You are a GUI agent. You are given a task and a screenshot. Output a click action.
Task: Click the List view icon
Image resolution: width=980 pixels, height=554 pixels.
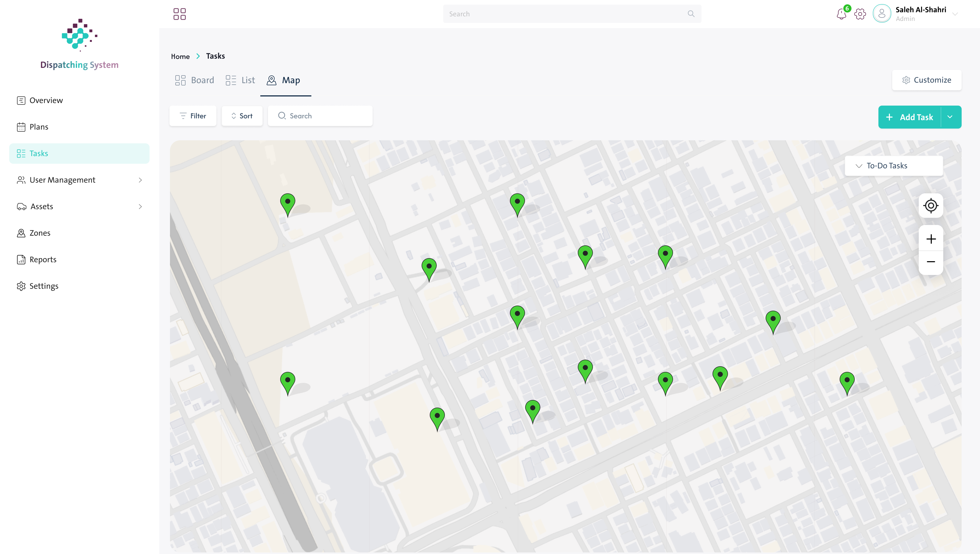click(231, 80)
